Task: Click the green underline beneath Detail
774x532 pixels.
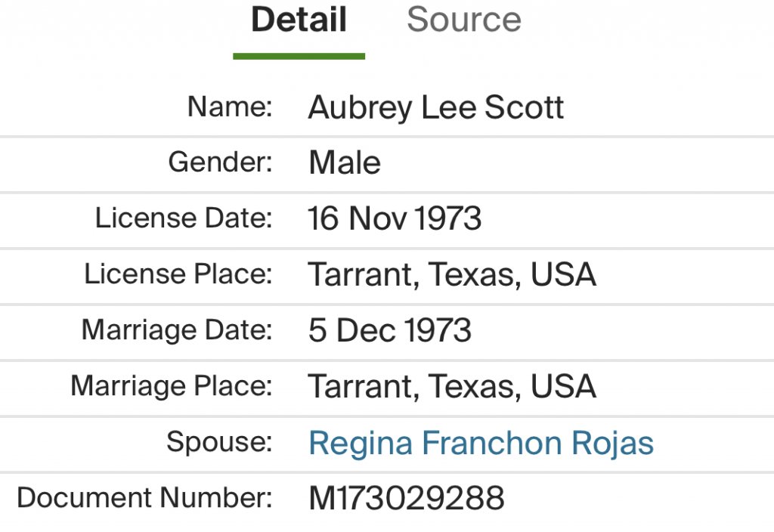Action: [299, 56]
